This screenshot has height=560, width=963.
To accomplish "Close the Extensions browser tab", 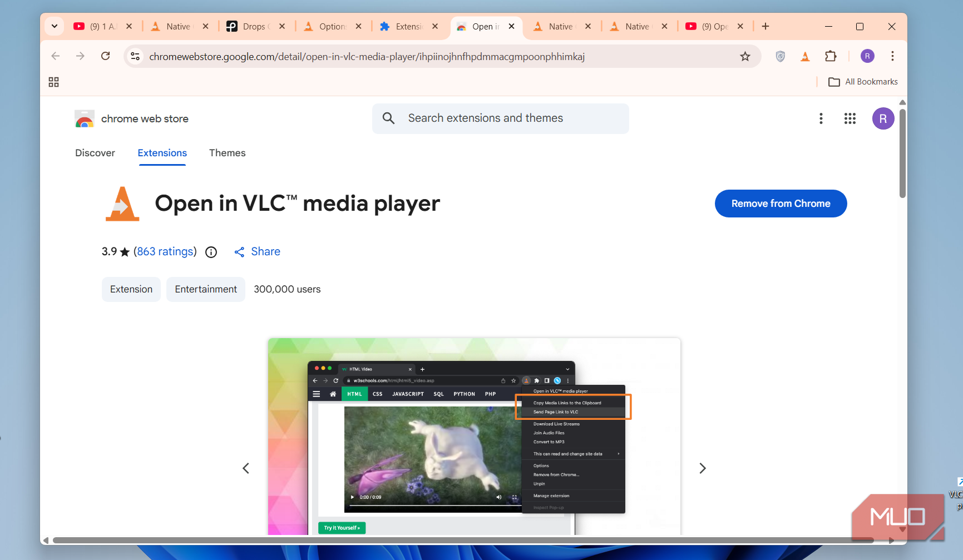I will click(435, 26).
